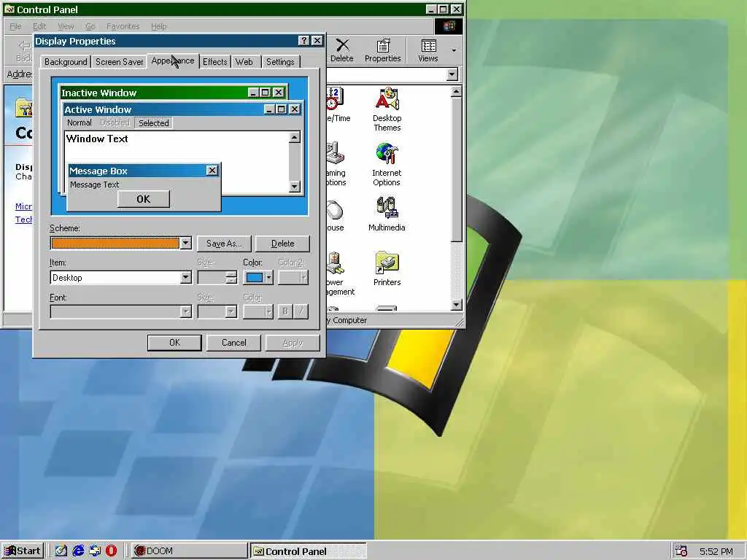Open the Favorites menu in Control Panel

[123, 26]
